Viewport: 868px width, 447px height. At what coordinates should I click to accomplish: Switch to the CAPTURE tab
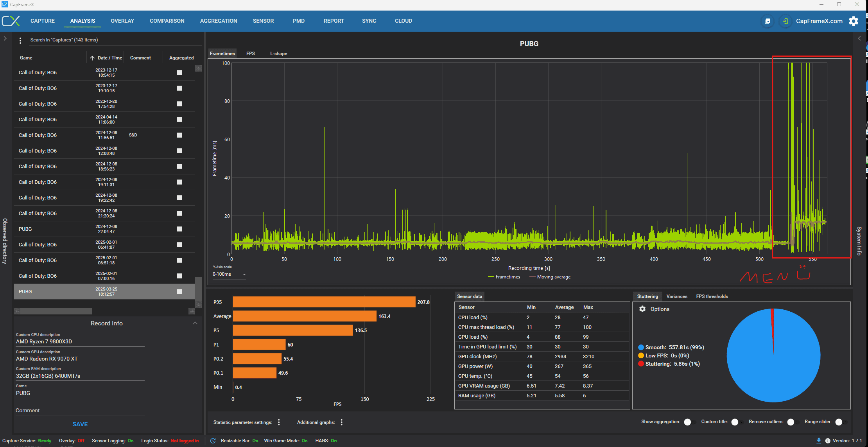click(x=43, y=21)
